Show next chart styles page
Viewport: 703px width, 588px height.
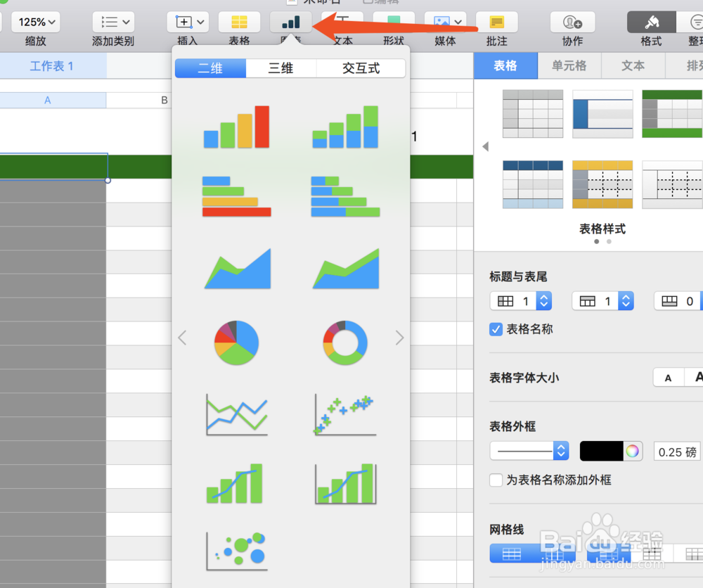coord(399,338)
